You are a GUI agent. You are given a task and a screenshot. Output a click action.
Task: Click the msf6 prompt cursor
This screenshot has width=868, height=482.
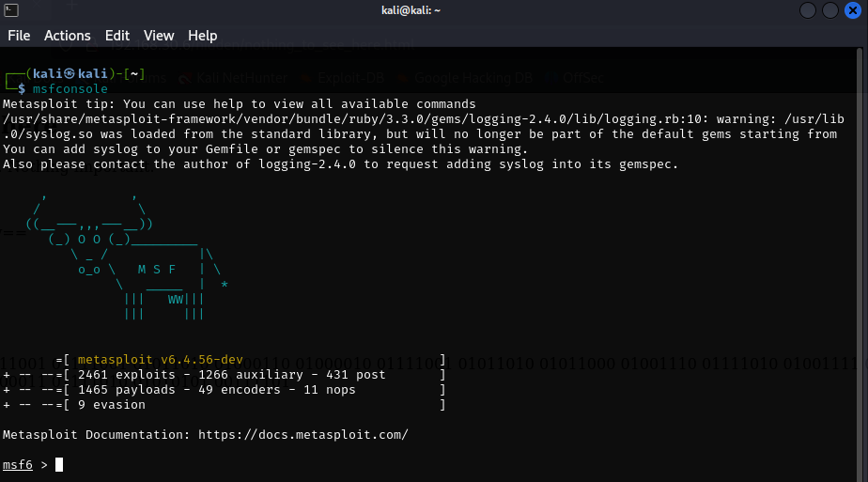(58, 464)
